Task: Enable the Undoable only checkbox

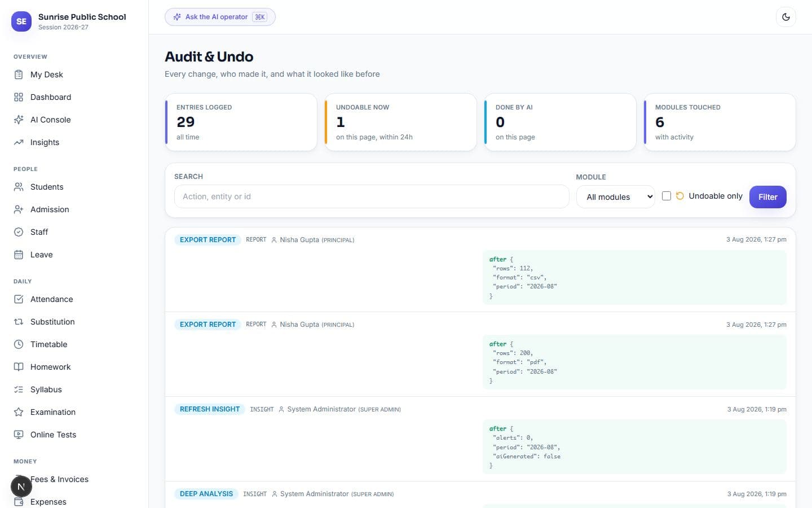Action: (x=667, y=196)
